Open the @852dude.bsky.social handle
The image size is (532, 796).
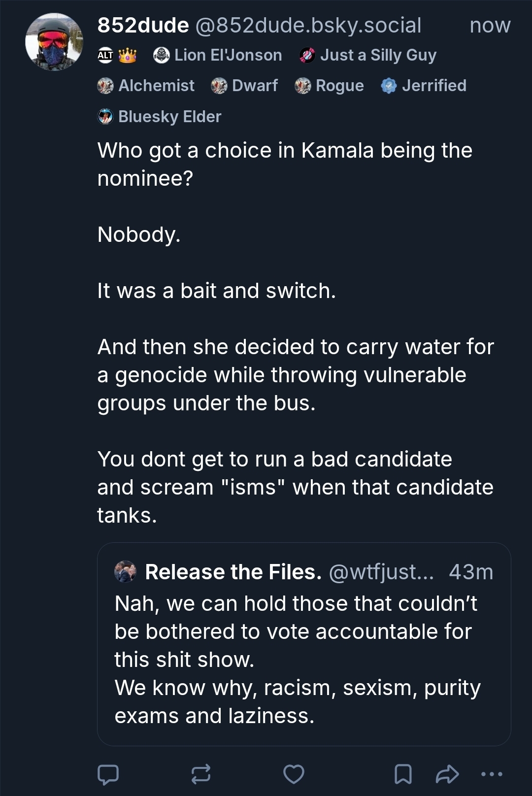308,25
